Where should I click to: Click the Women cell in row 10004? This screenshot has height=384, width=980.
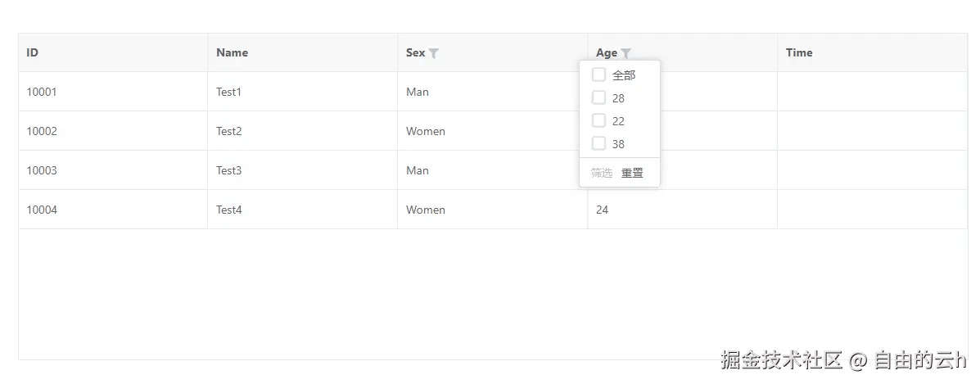(426, 210)
